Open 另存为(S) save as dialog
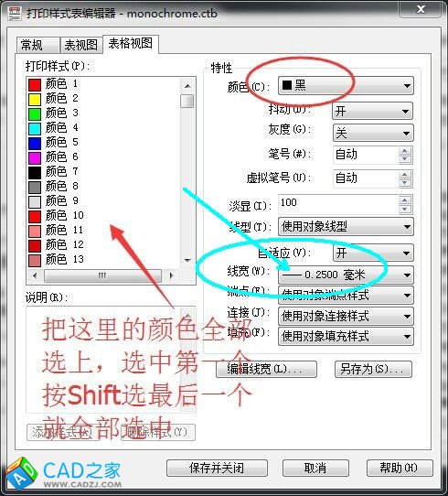Viewport: 448px width, 496px height. point(373,369)
